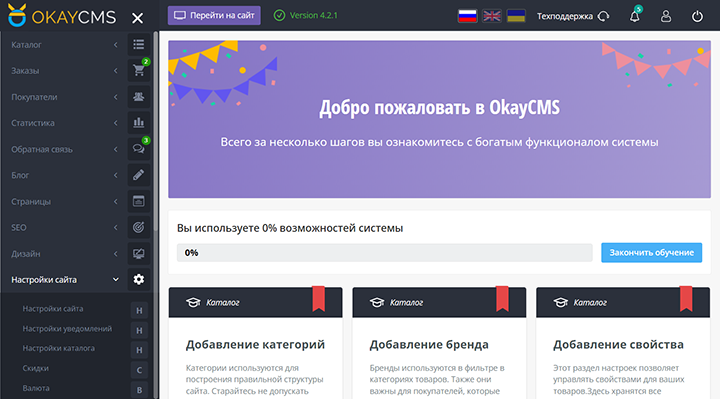Switch to Ukrainian language flag

tap(516, 16)
